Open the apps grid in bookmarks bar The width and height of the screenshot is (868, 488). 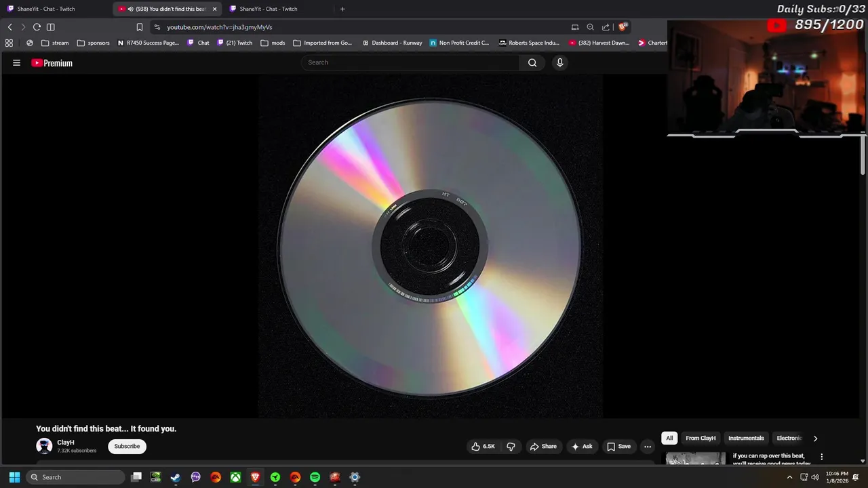(x=9, y=43)
